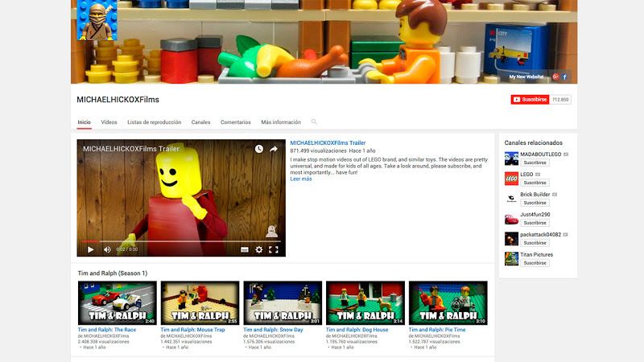This screenshot has height=362, width=644.
Task: Click the verified badge next to LEGO
Action: pos(538,175)
